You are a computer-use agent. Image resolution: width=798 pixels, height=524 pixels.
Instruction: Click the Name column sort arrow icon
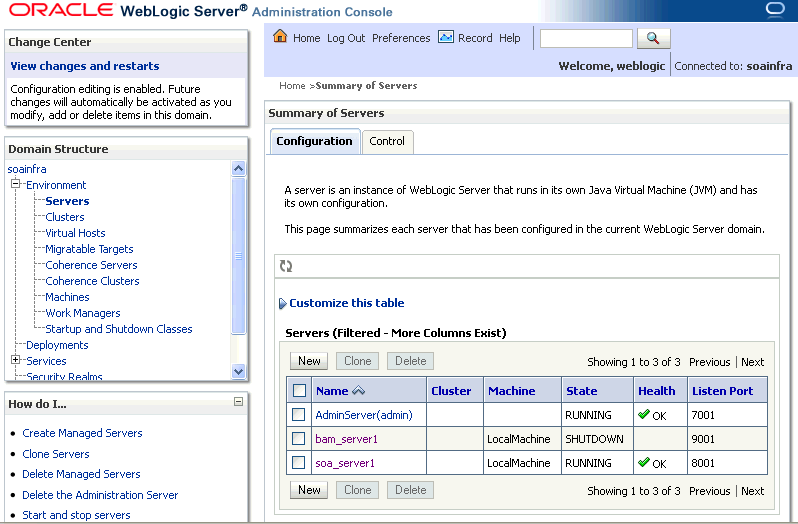click(359, 391)
